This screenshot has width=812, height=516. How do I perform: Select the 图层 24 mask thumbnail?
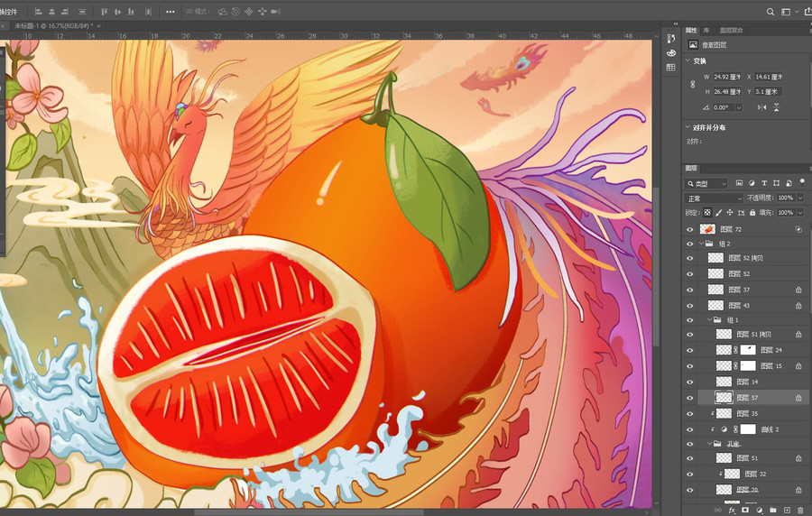748,350
